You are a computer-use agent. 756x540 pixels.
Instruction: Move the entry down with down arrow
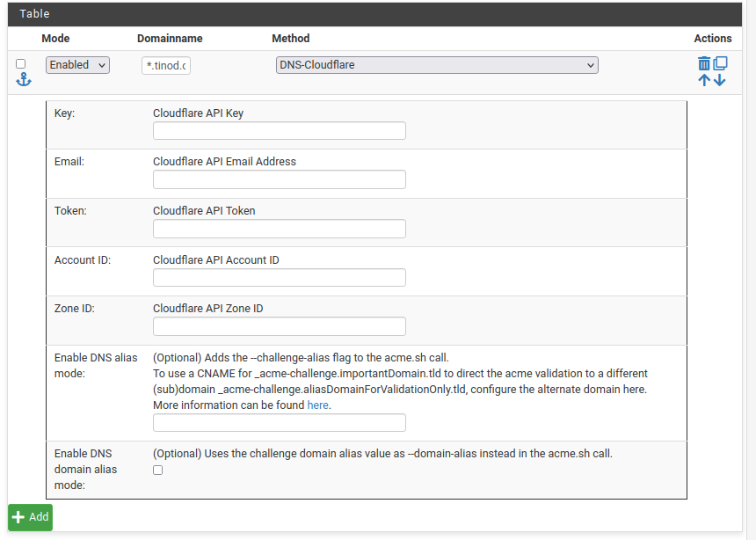tap(720, 80)
